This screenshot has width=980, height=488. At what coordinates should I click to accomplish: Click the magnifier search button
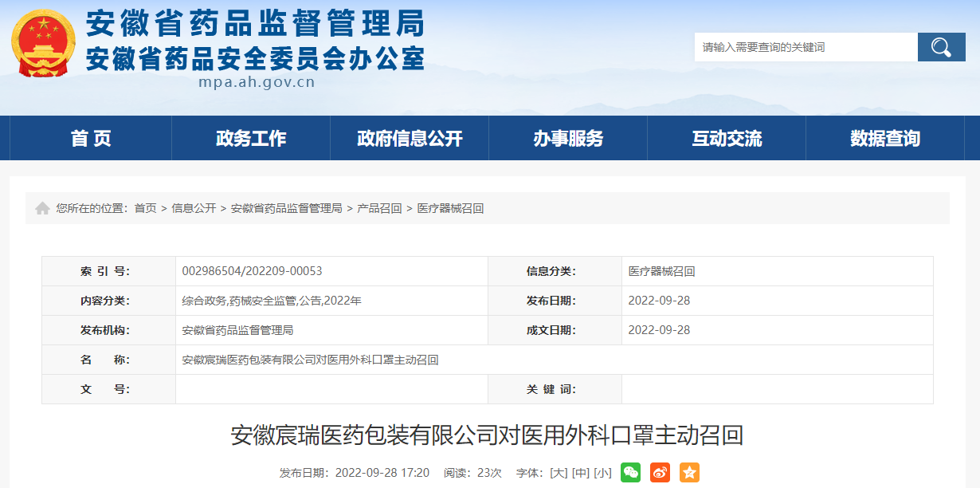(x=941, y=47)
